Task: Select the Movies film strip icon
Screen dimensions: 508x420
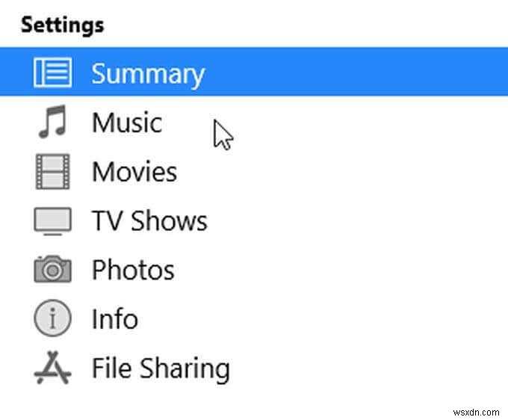Action: [x=52, y=172]
